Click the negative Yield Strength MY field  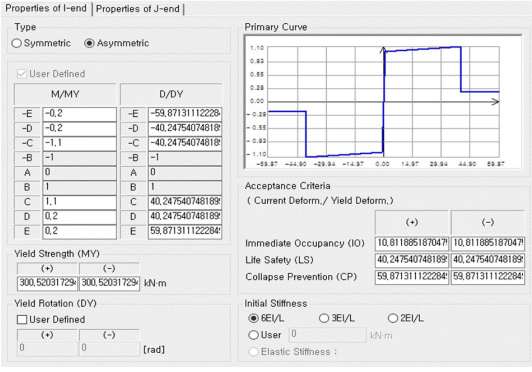tap(110, 283)
